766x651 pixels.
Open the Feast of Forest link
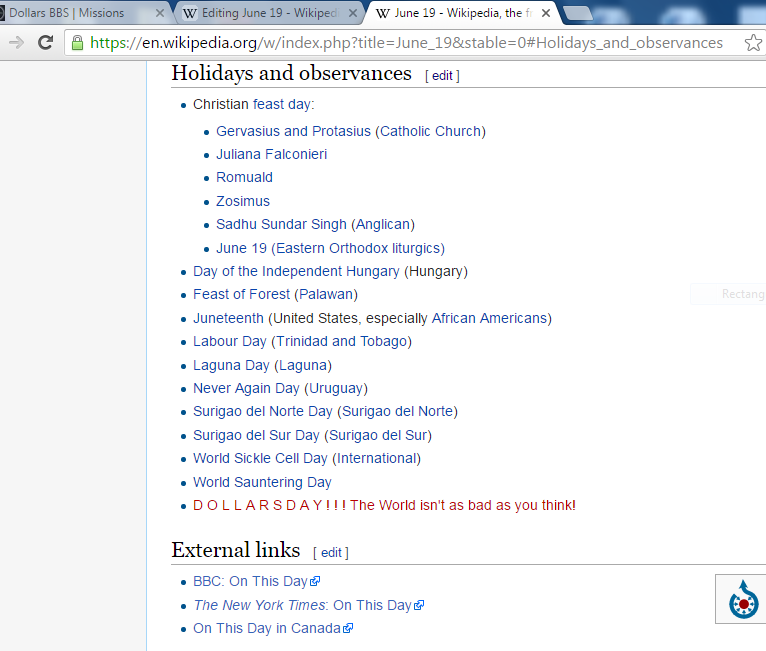point(241,294)
